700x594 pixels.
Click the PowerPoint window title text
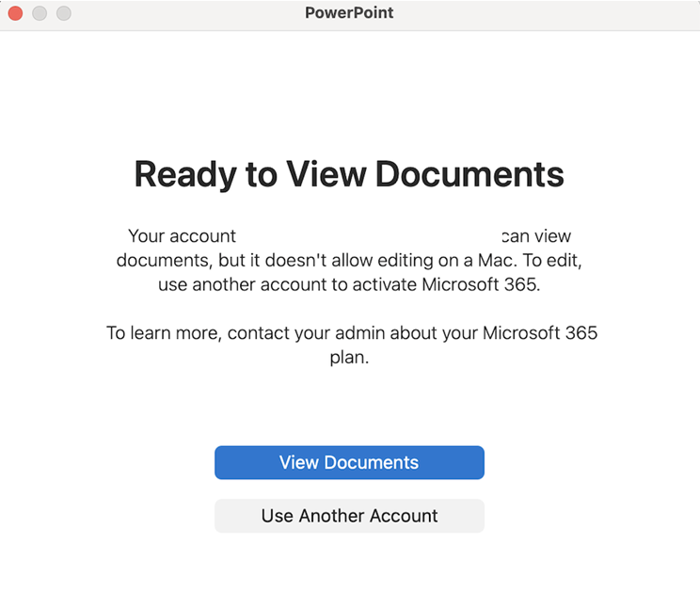pyautogui.click(x=349, y=12)
